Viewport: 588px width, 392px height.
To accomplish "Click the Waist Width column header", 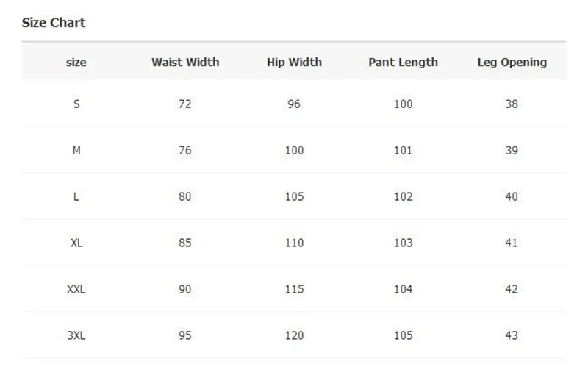I will pos(185,62).
